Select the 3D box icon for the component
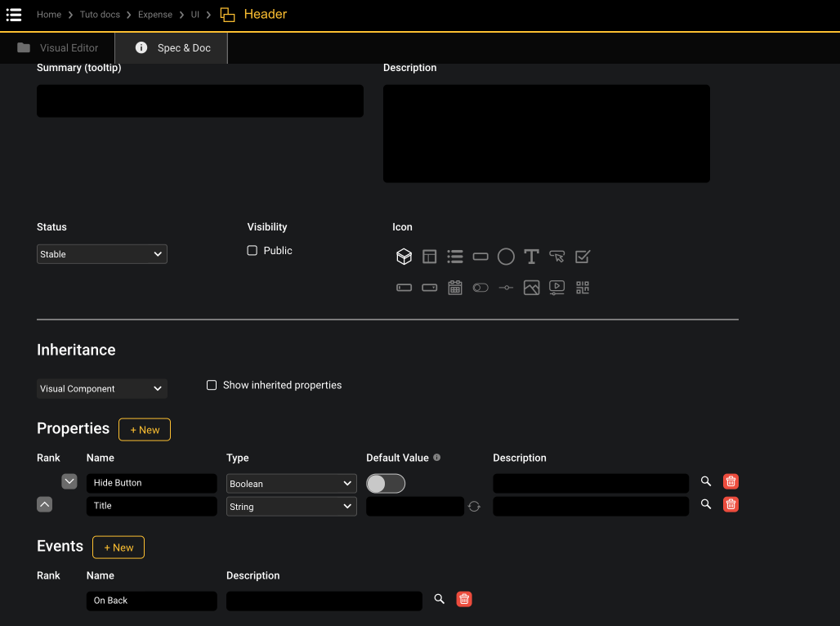The image size is (840, 626). coord(404,256)
